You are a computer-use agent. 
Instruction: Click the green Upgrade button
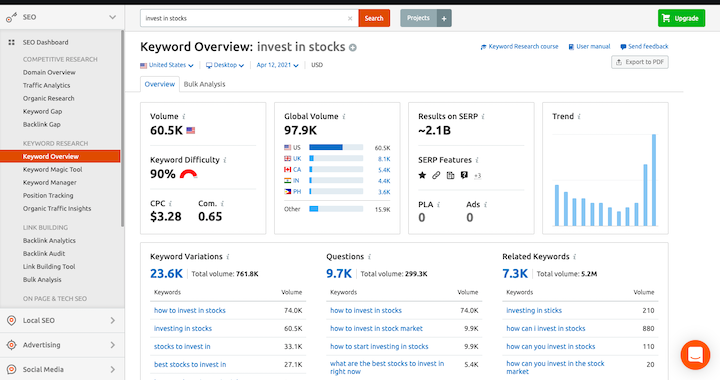click(x=681, y=18)
